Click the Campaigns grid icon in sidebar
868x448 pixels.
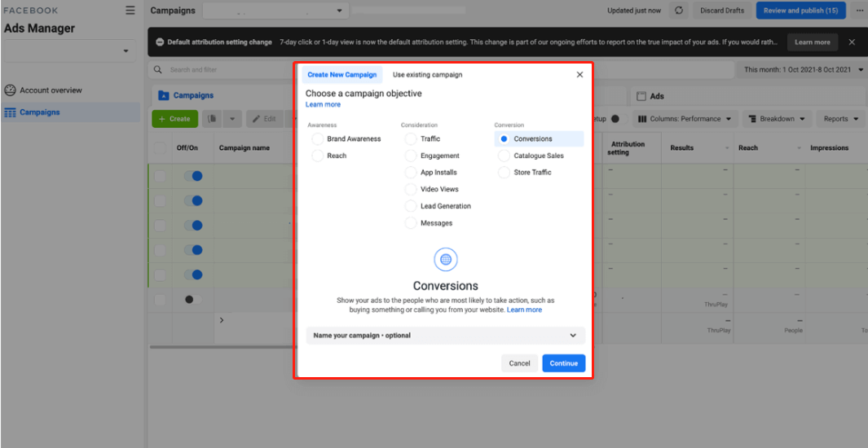[10, 112]
